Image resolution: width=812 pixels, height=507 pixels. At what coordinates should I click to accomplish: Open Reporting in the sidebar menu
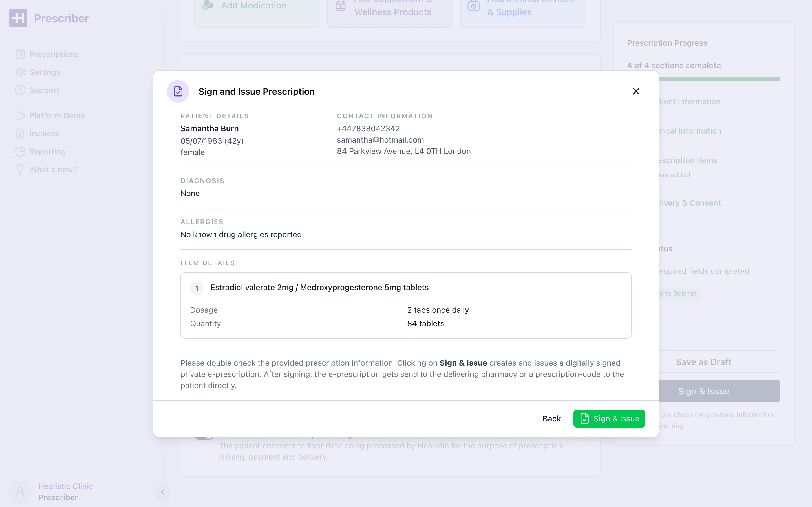47,152
